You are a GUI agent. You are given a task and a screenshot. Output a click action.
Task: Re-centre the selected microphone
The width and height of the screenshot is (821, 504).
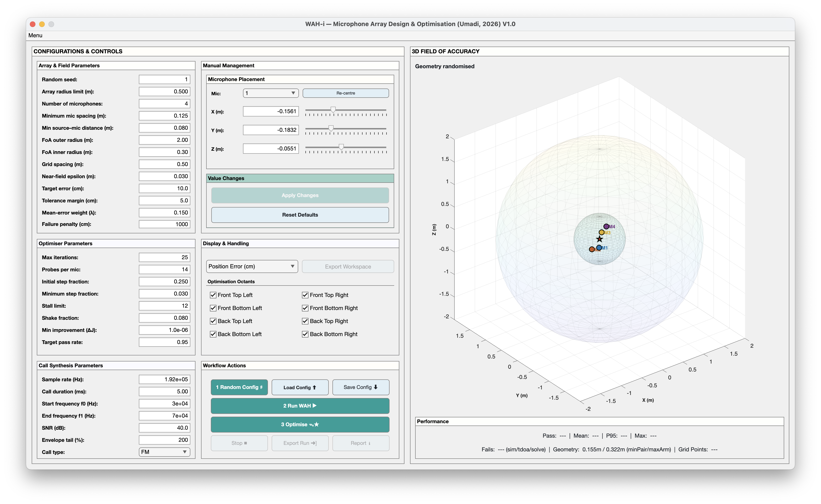pyautogui.click(x=345, y=93)
